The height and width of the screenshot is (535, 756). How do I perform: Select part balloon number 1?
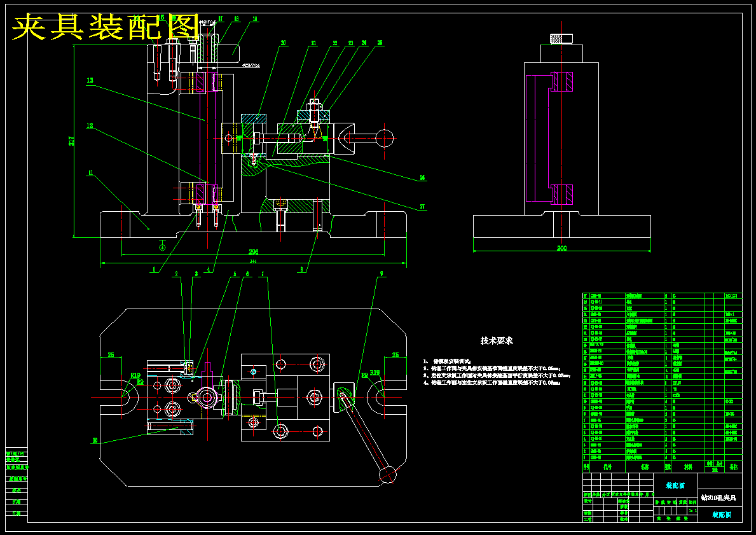tap(155, 270)
